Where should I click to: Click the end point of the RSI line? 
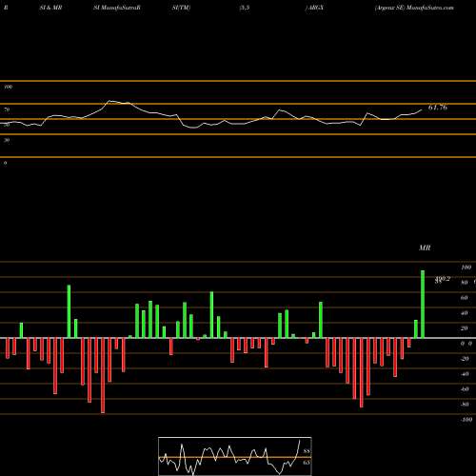coord(422,109)
